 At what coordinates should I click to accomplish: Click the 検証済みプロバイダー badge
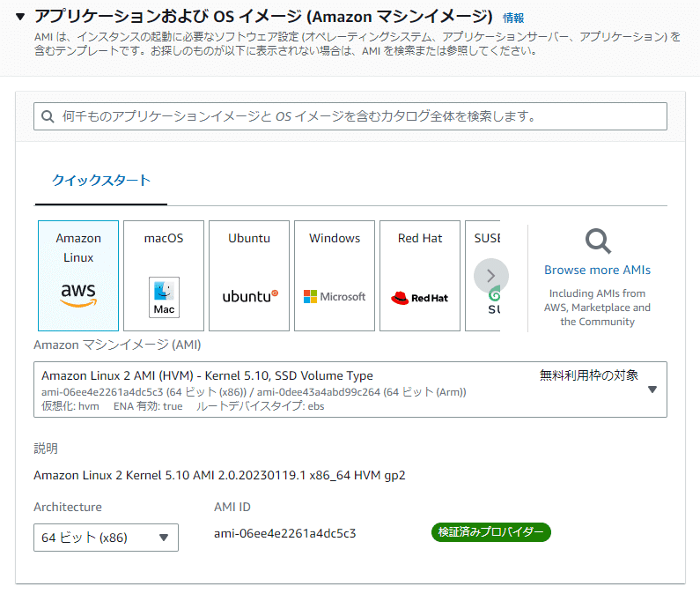(x=491, y=532)
